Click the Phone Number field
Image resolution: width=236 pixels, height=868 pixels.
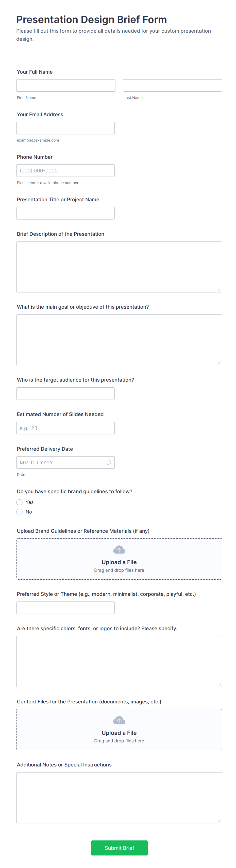(x=65, y=170)
